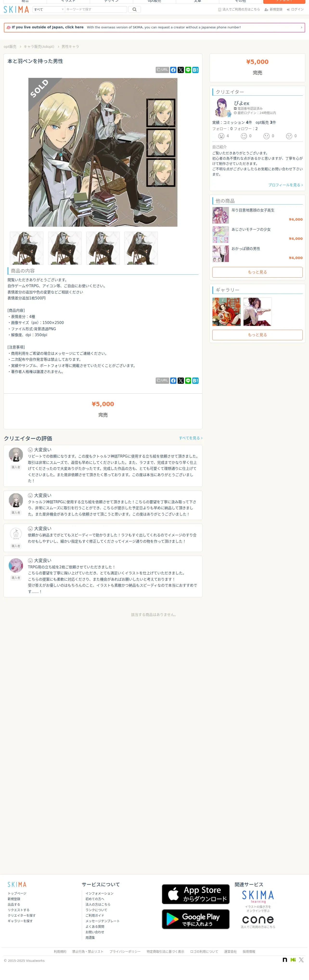Open クリエイターを探す footer link
This screenshot has height=980, width=309.
pyautogui.click(x=22, y=916)
